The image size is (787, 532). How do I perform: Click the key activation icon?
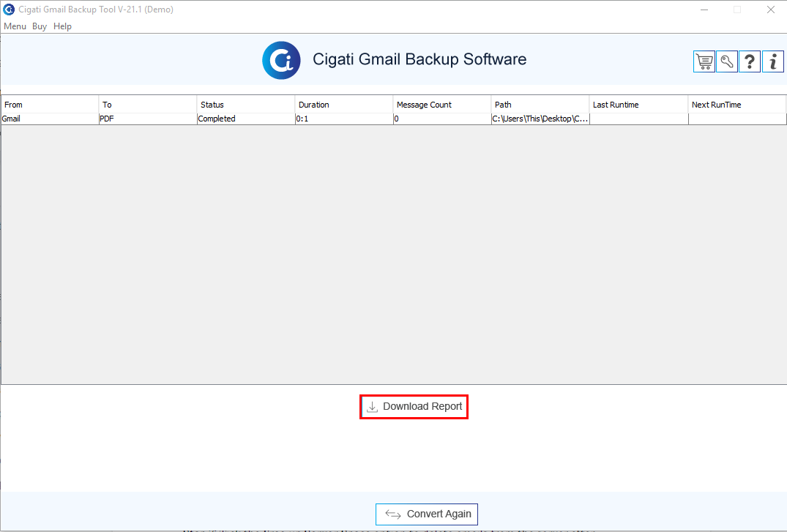pos(727,61)
